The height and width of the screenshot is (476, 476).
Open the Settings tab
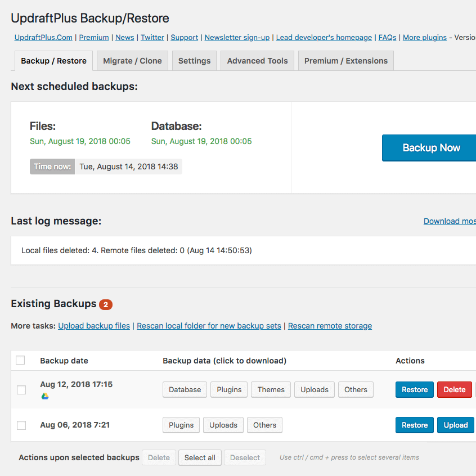194,61
